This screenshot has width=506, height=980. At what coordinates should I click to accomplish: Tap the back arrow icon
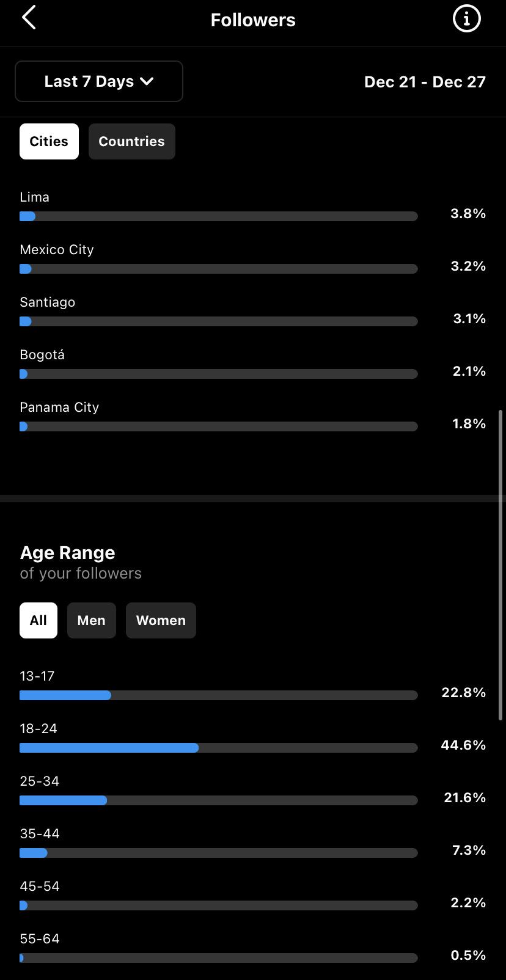29,18
